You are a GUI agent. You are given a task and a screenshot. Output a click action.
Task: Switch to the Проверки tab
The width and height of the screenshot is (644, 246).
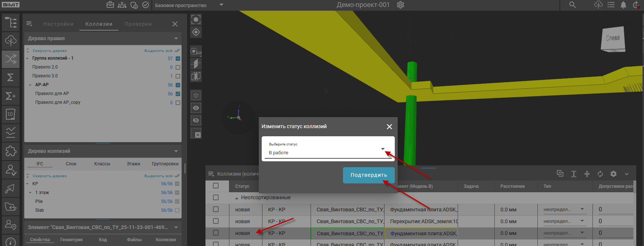pyautogui.click(x=138, y=24)
